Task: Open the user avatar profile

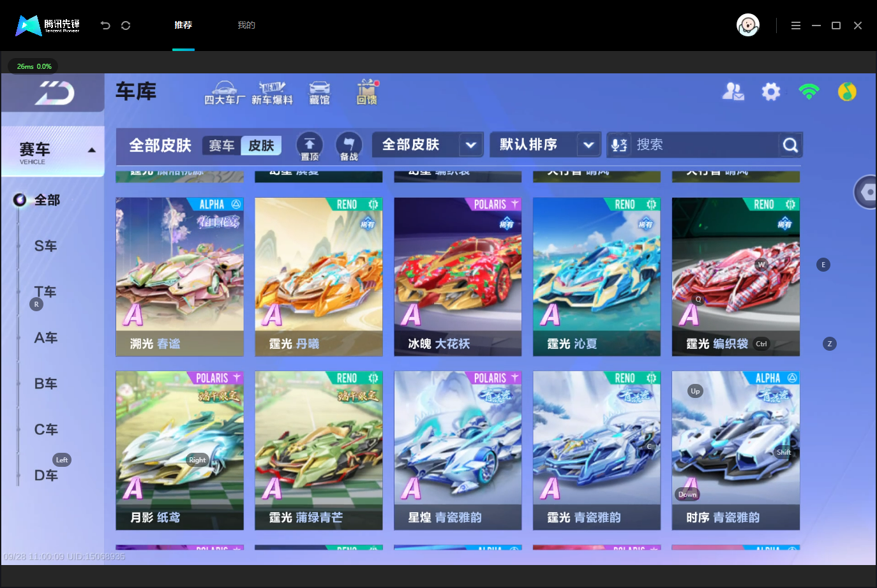Action: click(748, 26)
